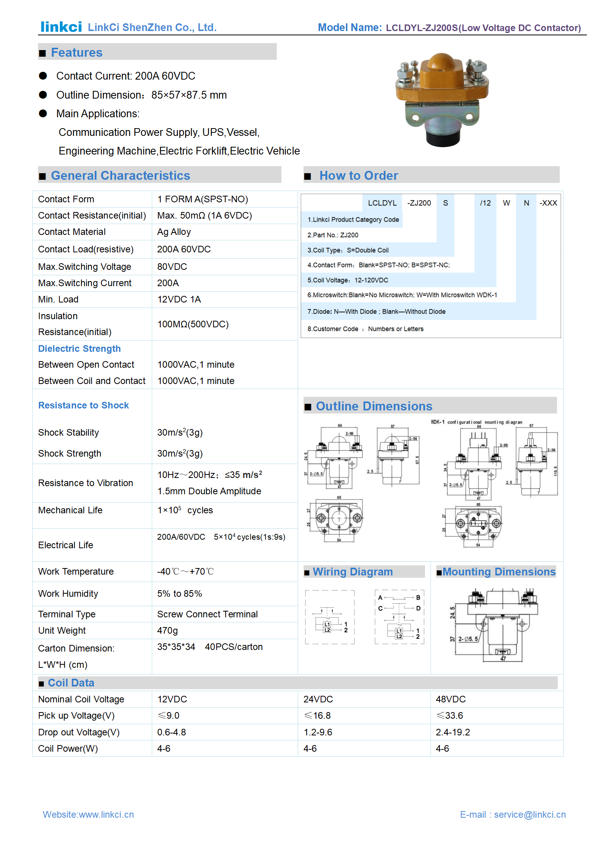Click the Outline Dimensions heading
Image resolution: width=616 pixels, height=841 pixels.
point(374,406)
